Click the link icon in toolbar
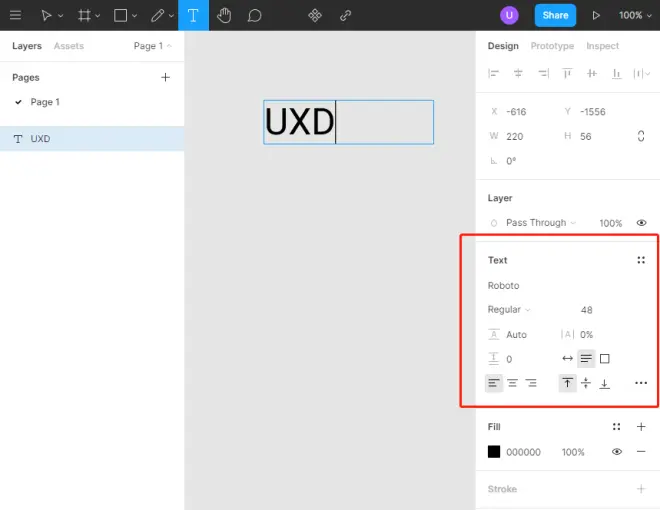This screenshot has height=510, width=660. 346,16
